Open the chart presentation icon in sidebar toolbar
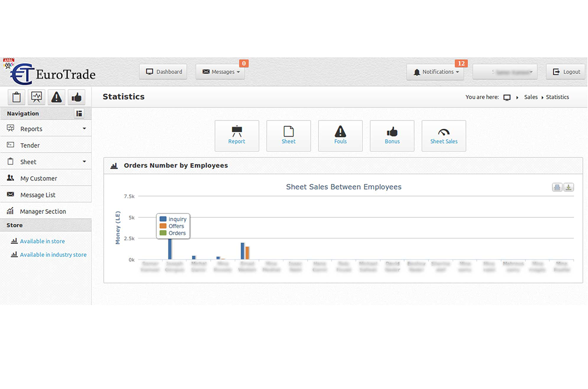Screen dimensions: 588x389 [37, 97]
